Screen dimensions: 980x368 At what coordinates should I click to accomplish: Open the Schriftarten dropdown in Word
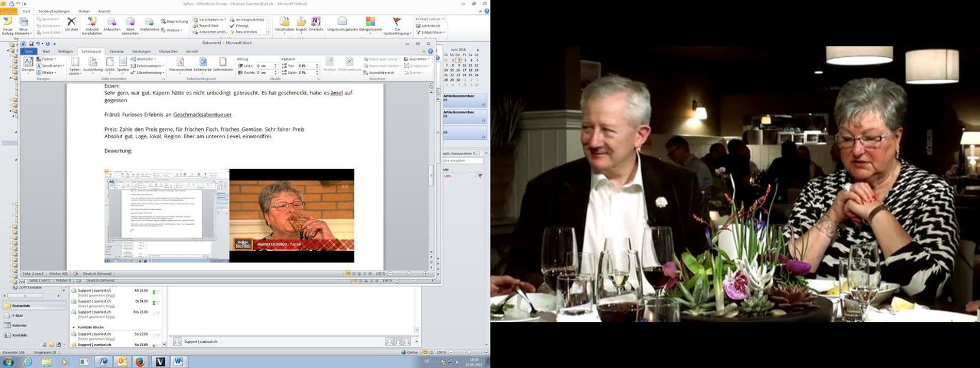click(x=50, y=66)
